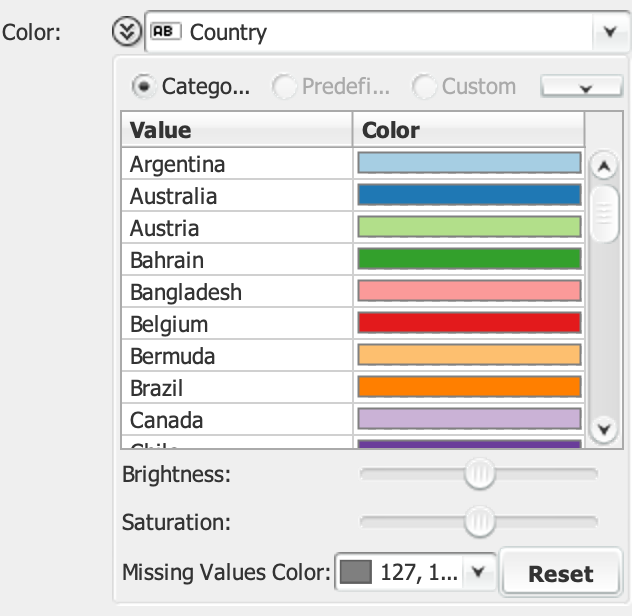Select the Predefined radio button
The height and width of the screenshot is (616, 632).
point(284,87)
